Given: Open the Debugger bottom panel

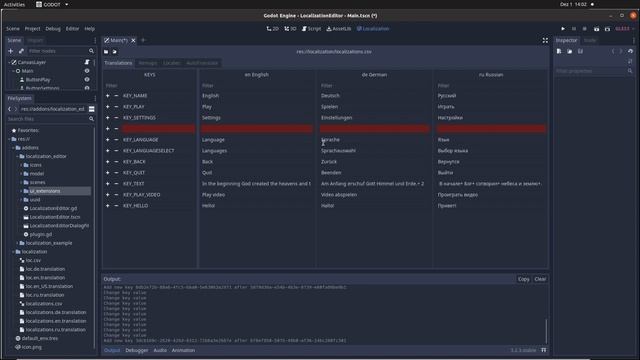Looking at the screenshot, I should click(x=137, y=350).
